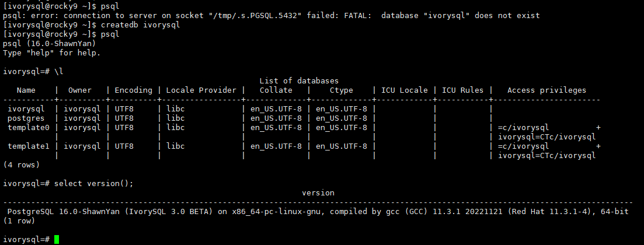Click the "select version();" command text

[94, 184]
